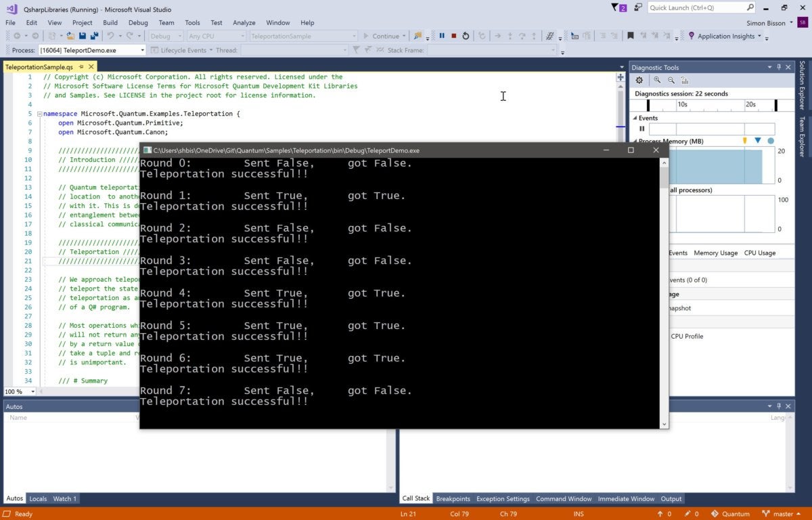Open the Team menu
The width and height of the screenshot is (812, 520).
166,22
